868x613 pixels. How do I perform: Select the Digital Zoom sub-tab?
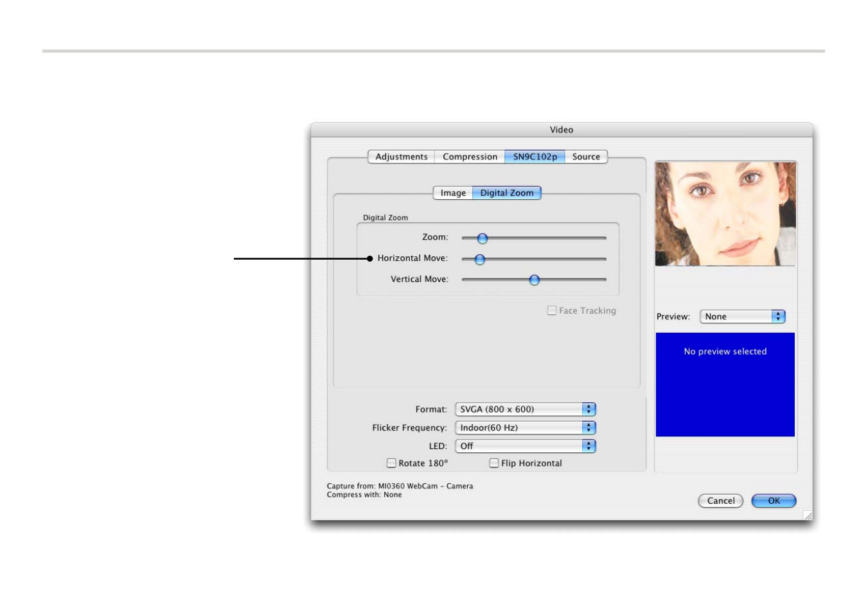tap(507, 193)
